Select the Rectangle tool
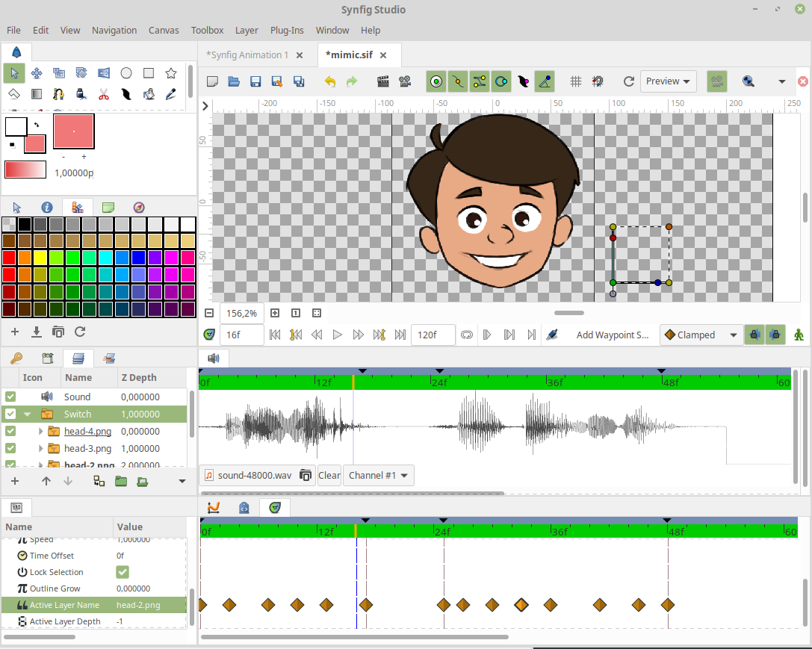This screenshot has width=812, height=649. (x=149, y=73)
